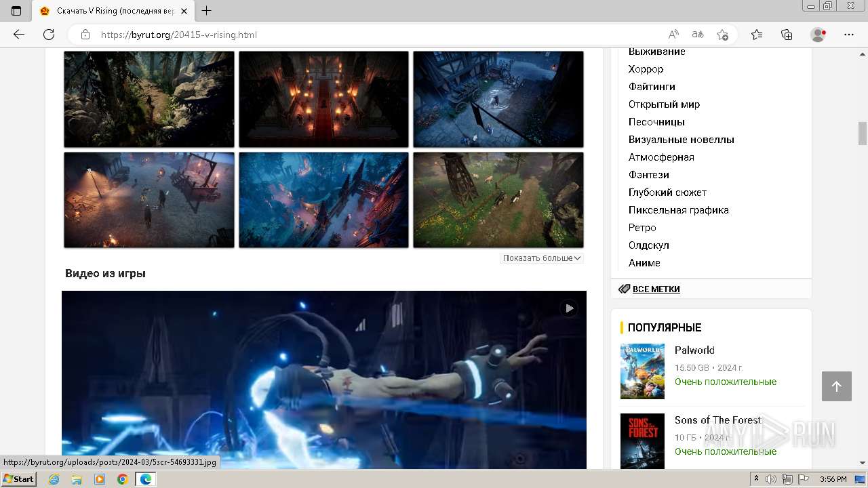This screenshot has width=868, height=488.
Task: Open the Sons of The Forest cover image
Action: pyautogui.click(x=642, y=441)
